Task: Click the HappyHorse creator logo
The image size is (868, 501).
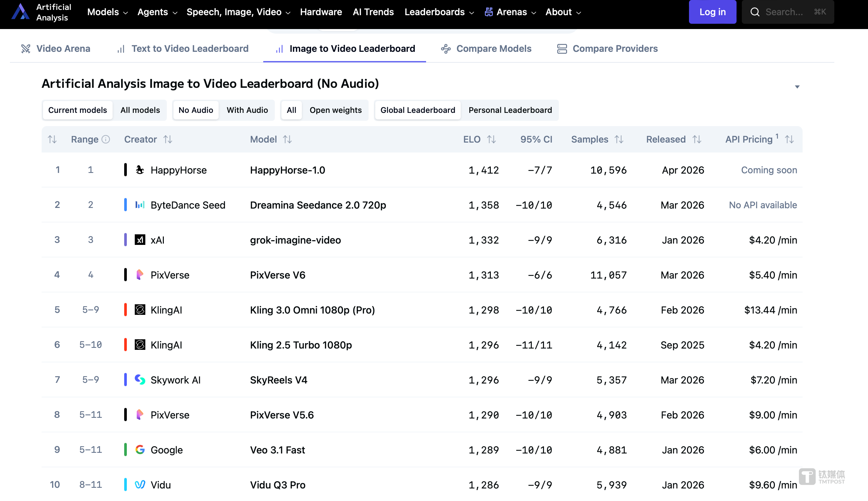Action: tap(140, 170)
